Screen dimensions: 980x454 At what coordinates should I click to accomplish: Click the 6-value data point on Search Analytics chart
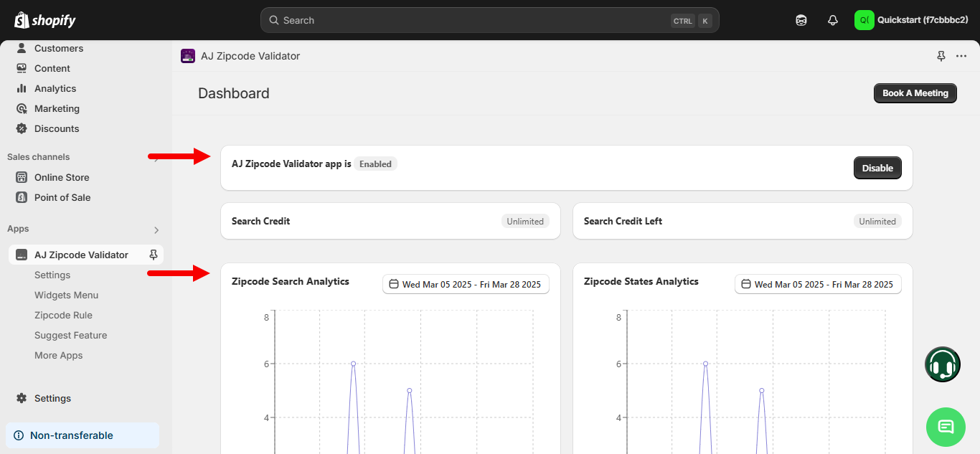tap(353, 364)
